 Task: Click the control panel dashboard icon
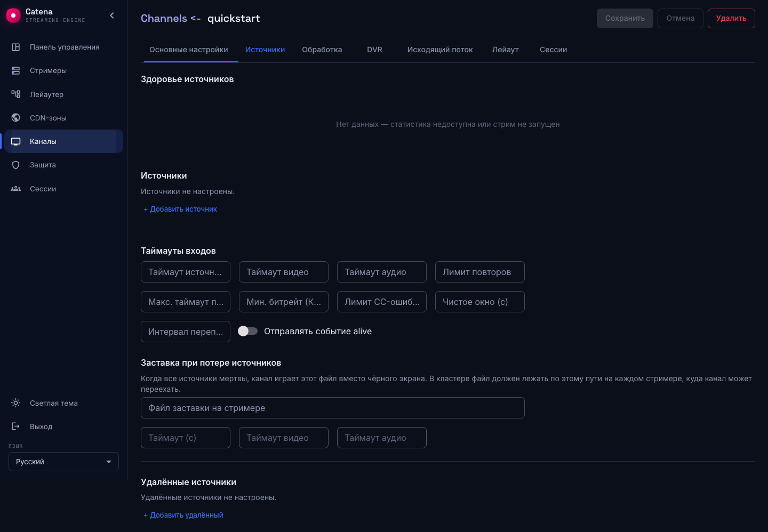coord(16,47)
